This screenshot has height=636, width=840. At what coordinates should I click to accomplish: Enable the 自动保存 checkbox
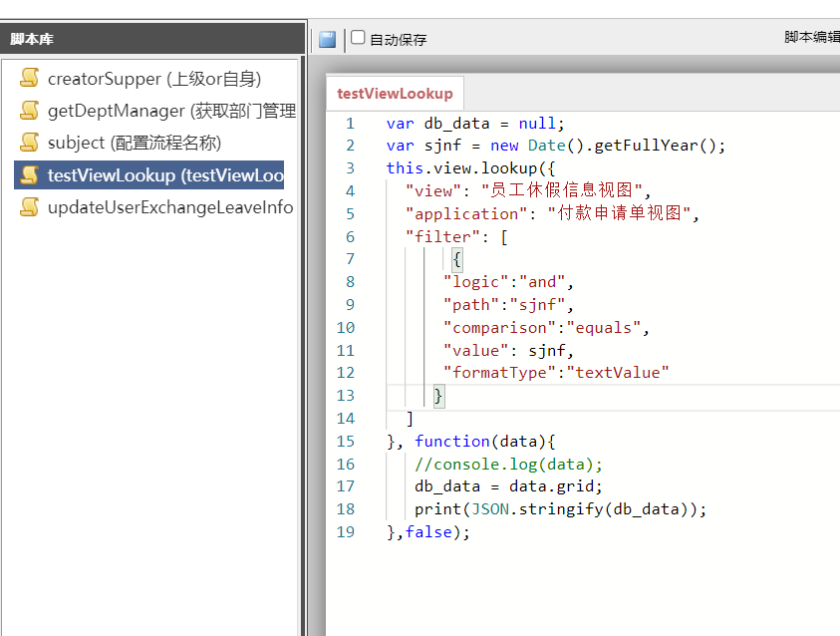pos(359,38)
